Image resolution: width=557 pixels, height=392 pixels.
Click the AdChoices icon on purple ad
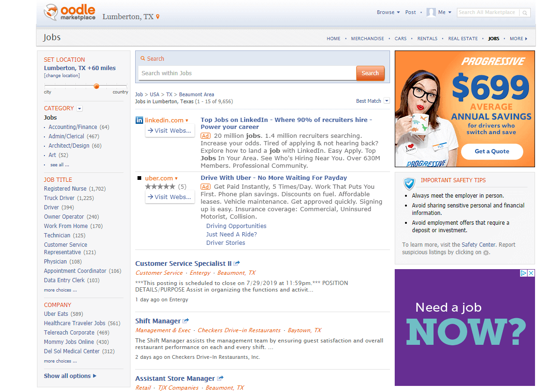[523, 273]
